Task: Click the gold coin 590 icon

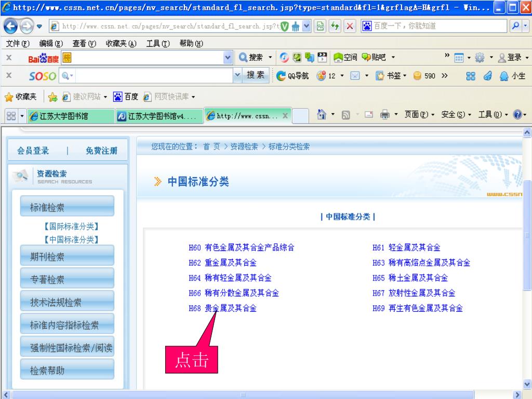Action: point(424,76)
